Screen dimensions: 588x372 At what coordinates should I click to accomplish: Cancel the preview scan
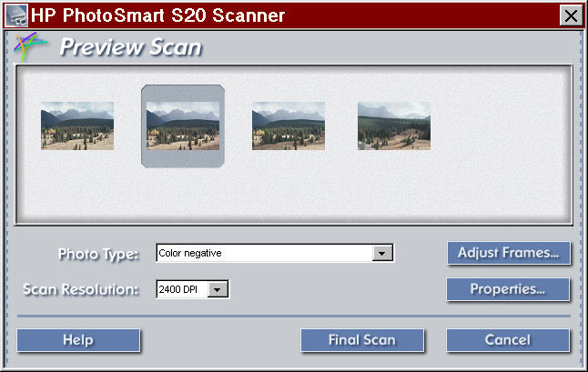(x=508, y=340)
